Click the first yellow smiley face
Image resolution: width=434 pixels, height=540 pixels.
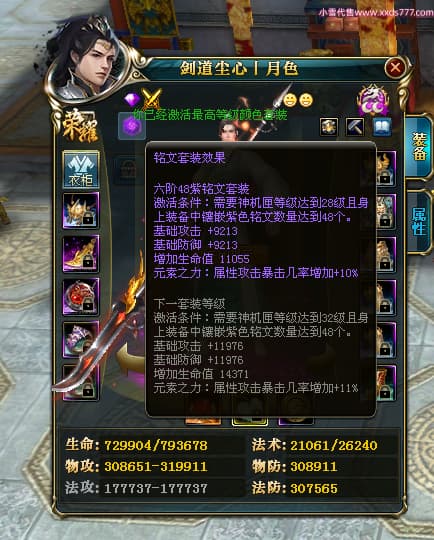click(x=290, y=100)
